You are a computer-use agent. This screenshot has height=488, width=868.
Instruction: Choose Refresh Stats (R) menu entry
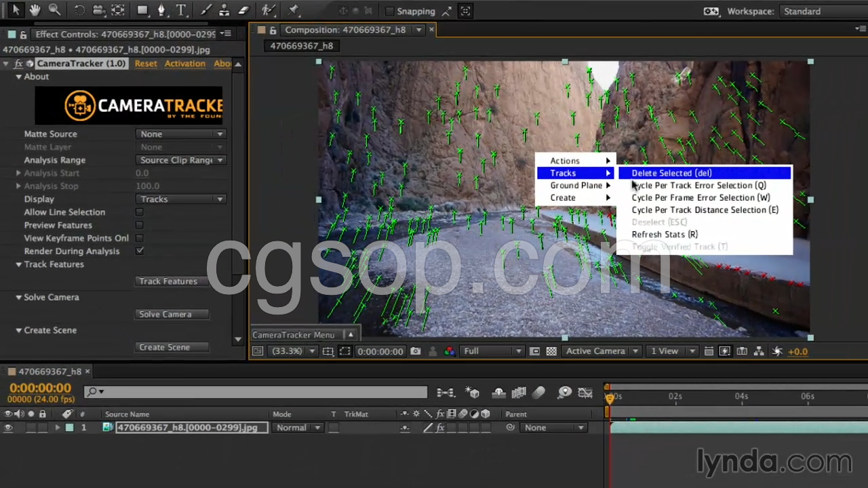pyautogui.click(x=705, y=234)
